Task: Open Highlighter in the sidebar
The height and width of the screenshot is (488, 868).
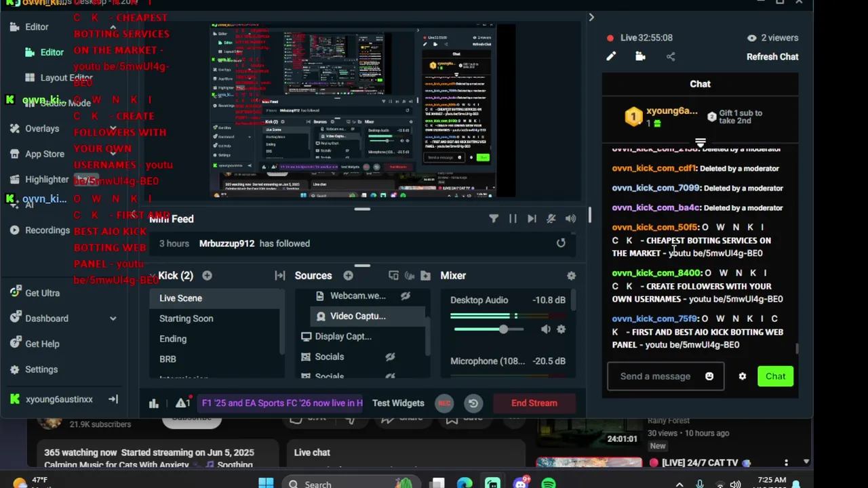Action: pyautogui.click(x=47, y=180)
